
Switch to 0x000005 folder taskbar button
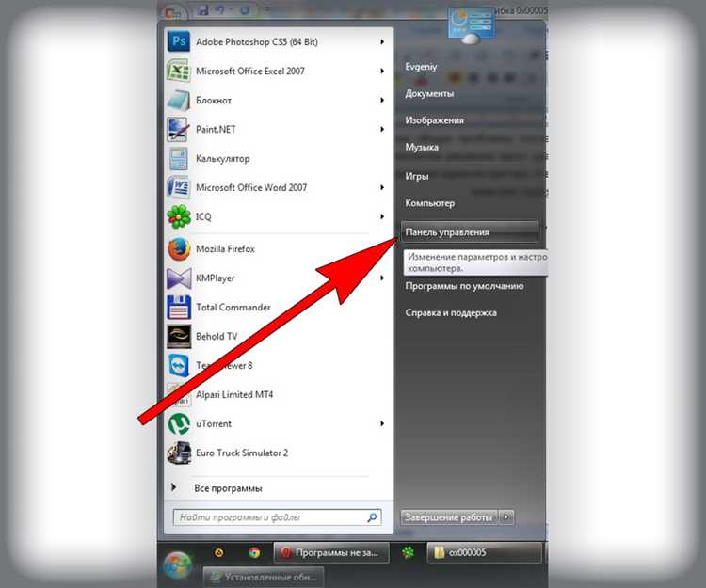pyautogui.click(x=484, y=552)
